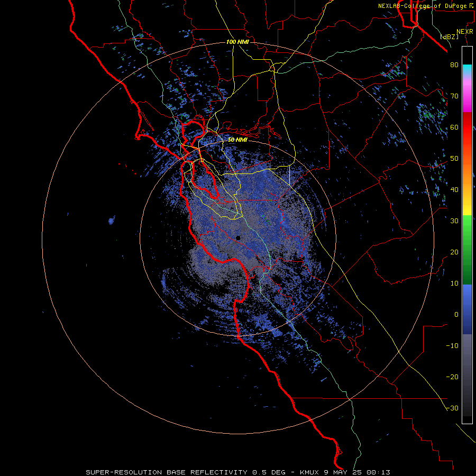Click the 60 value on the color scale
The height and width of the screenshot is (476, 476).
(x=454, y=127)
